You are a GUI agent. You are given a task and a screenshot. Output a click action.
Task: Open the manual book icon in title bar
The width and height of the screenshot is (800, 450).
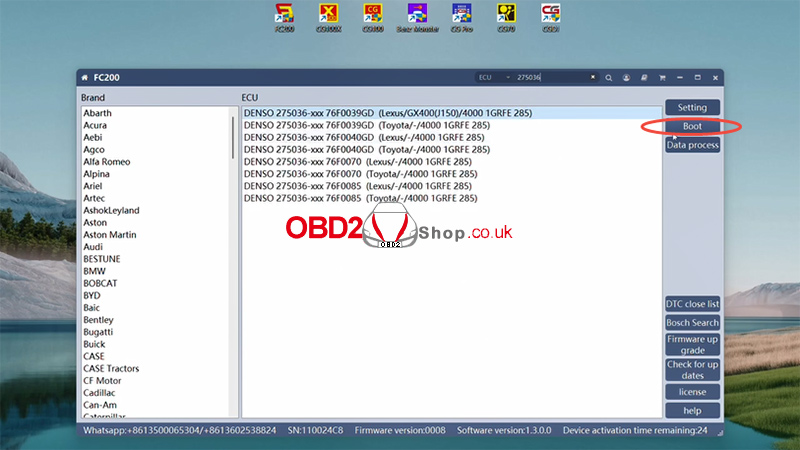pyautogui.click(x=644, y=78)
